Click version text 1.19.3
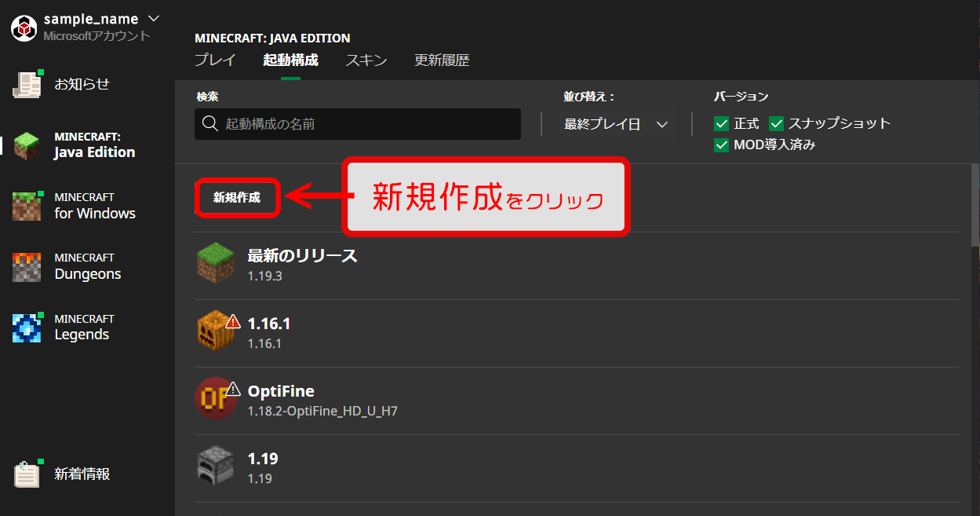 (x=264, y=276)
